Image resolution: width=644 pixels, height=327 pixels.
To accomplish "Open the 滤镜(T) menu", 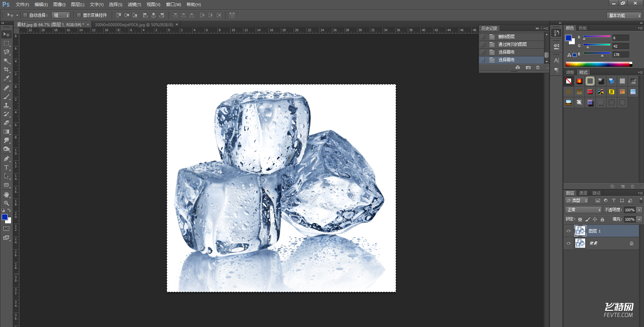I will pos(134,4).
